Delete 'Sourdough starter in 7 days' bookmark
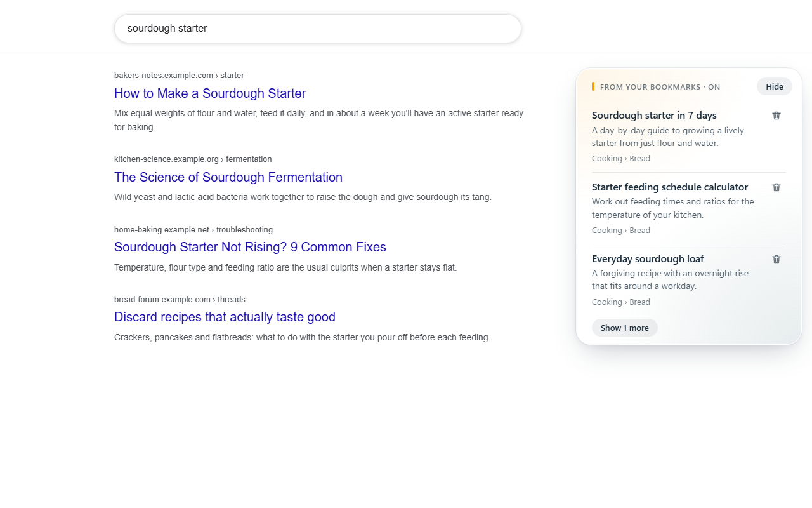 click(x=776, y=116)
